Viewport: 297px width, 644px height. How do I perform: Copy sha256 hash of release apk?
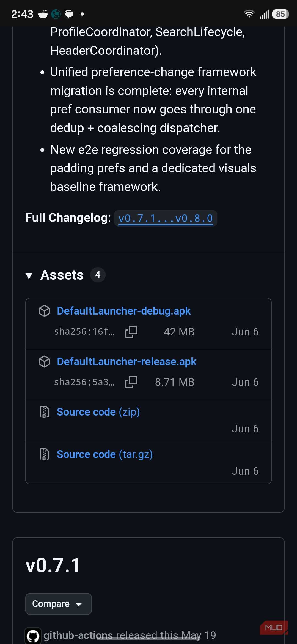[131, 382]
